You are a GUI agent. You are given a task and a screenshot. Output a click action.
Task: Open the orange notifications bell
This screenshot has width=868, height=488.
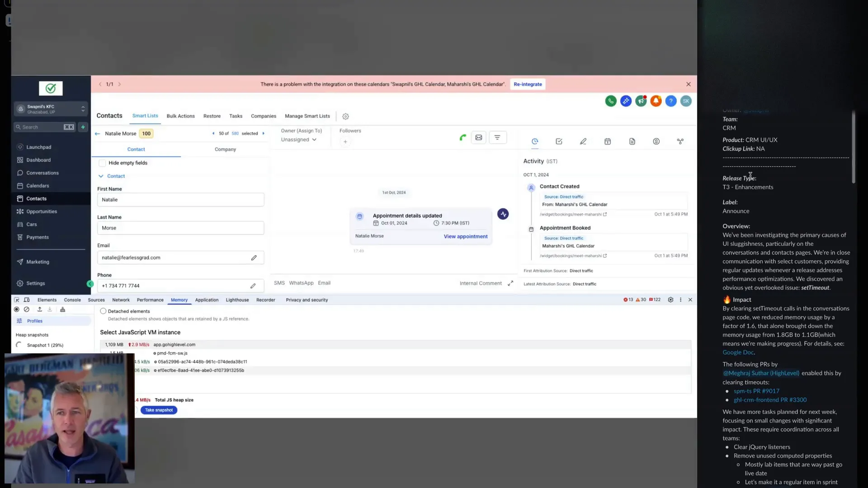pyautogui.click(x=656, y=101)
